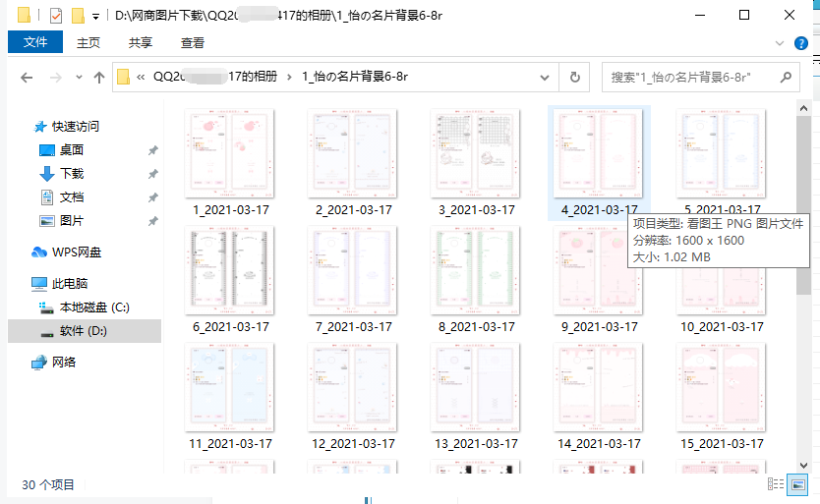Click the vertical scrollbar up arrow
This screenshot has width=820, height=504.
[803, 108]
